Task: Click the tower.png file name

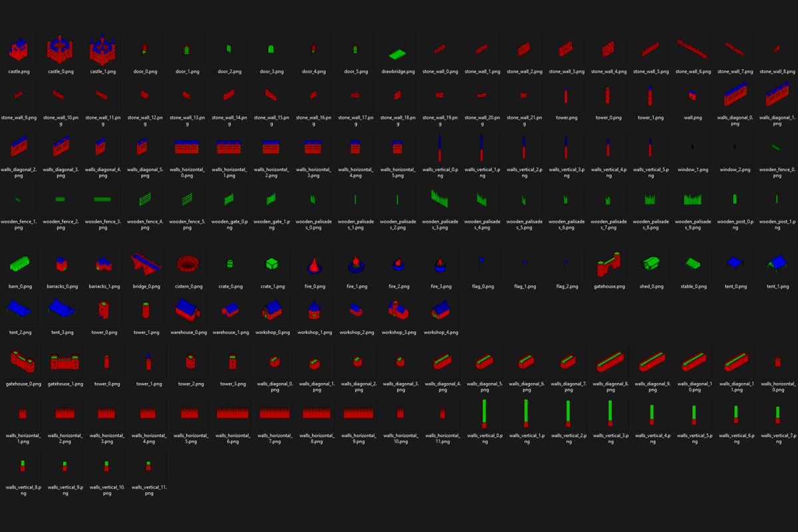Action: point(567,117)
